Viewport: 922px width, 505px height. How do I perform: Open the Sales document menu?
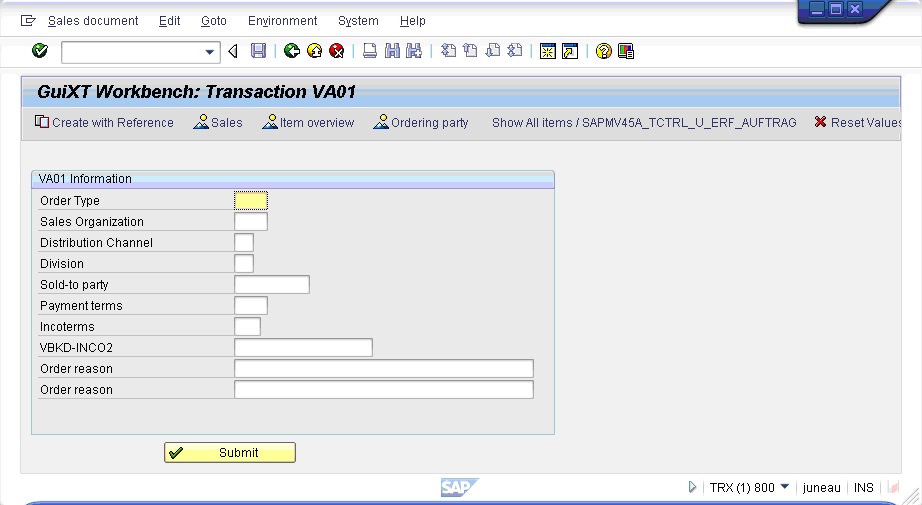93,21
